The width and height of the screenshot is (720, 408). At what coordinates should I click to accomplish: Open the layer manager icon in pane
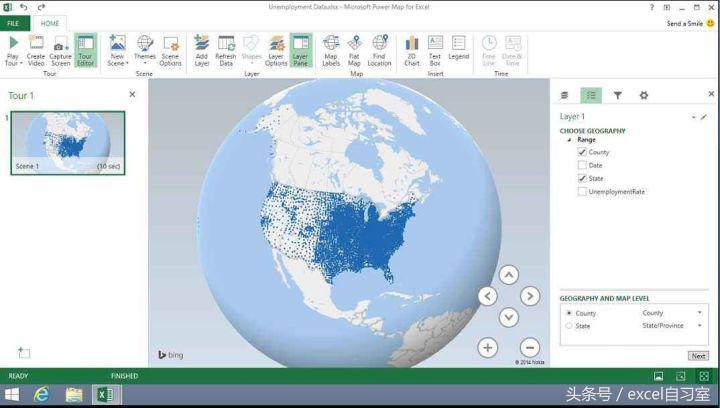tap(564, 95)
